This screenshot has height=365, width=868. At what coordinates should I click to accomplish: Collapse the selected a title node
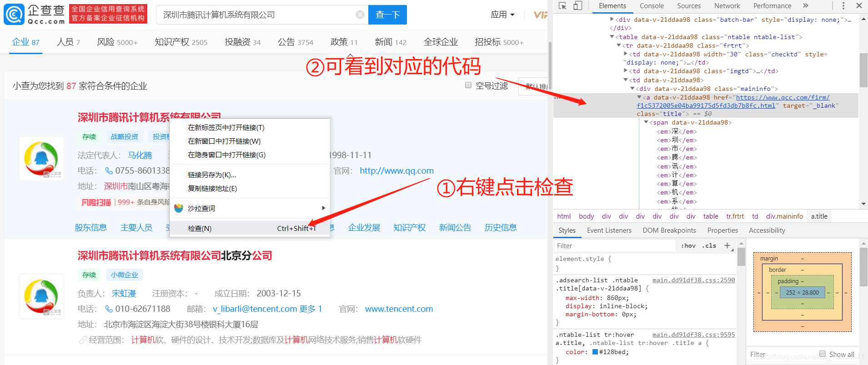click(x=639, y=97)
